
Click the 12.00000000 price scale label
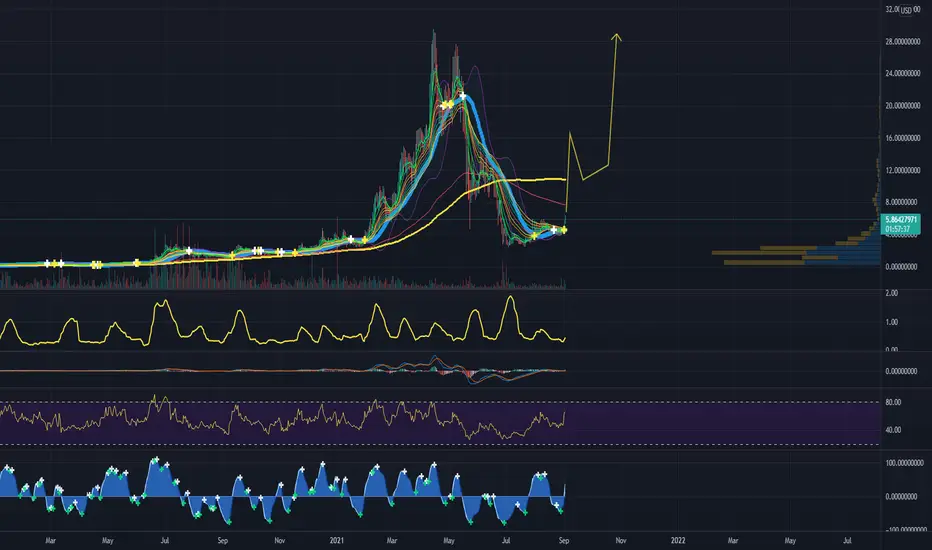902,170
